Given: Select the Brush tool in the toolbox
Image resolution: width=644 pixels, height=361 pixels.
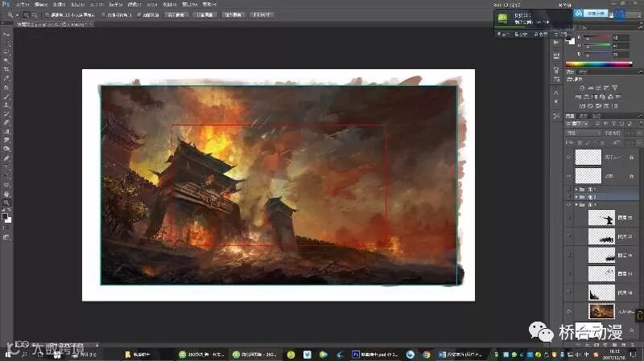Looking at the screenshot, I should click(x=6, y=96).
